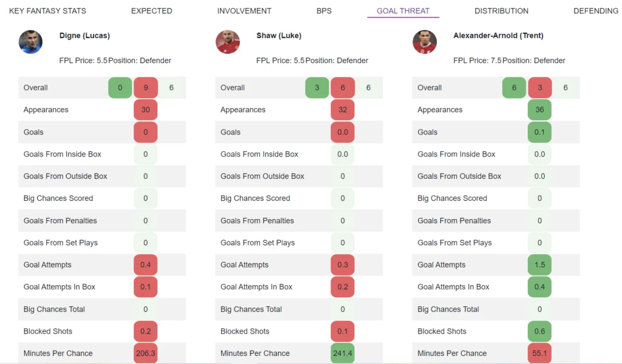Click Digne's green Overall badge showing 0
The width and height of the screenshot is (622, 364).
click(120, 87)
